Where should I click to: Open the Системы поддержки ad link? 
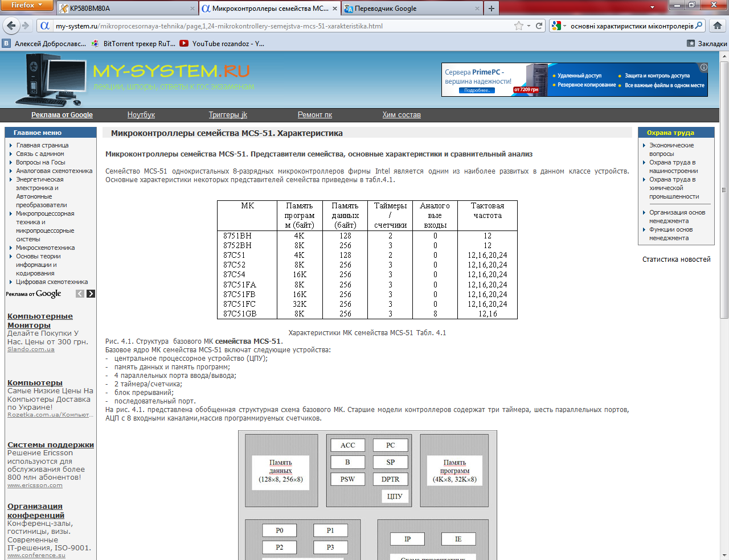point(51,444)
